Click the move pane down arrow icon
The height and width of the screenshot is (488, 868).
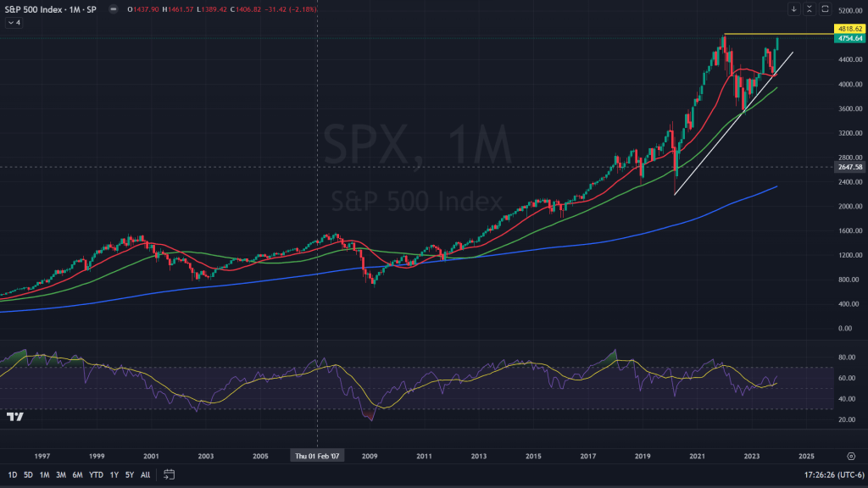794,9
